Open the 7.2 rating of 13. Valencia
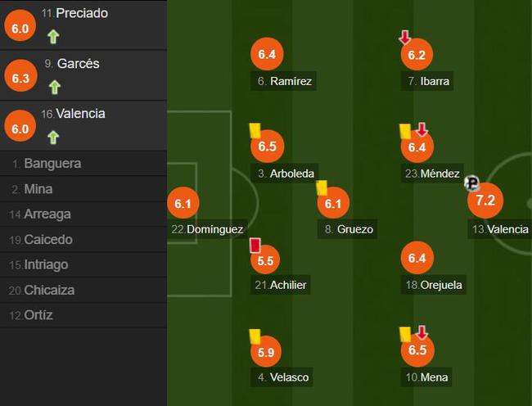This screenshot has width=532, height=406. pos(485,201)
